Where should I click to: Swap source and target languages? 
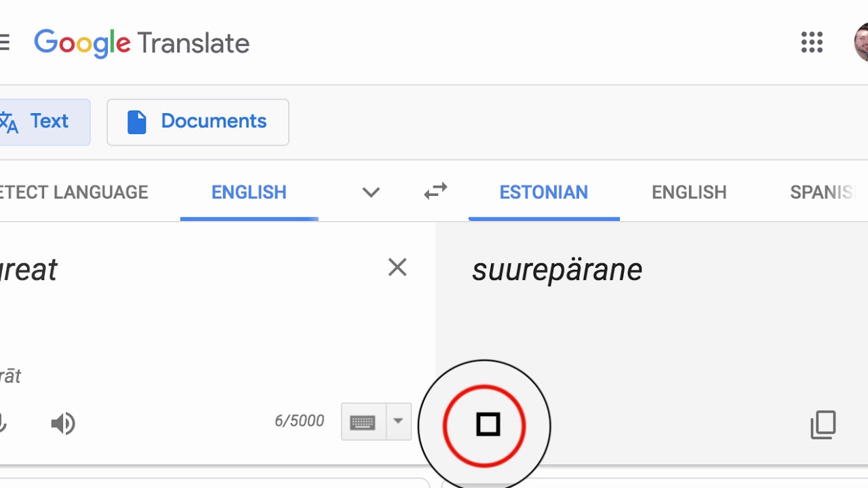click(x=435, y=192)
